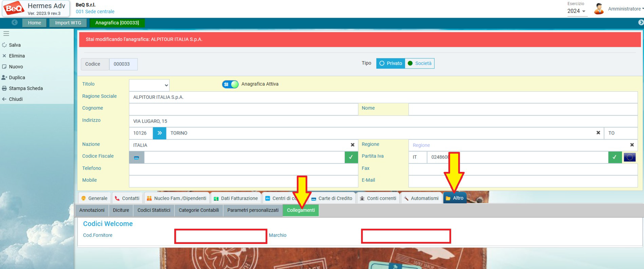Click the E-Mail input field

tap(523, 181)
